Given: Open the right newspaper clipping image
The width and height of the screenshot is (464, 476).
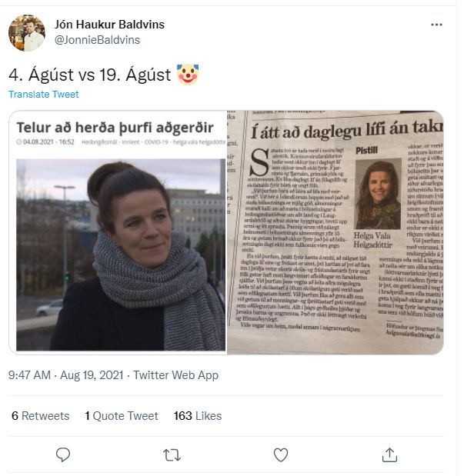Looking at the screenshot, I should point(335,232).
